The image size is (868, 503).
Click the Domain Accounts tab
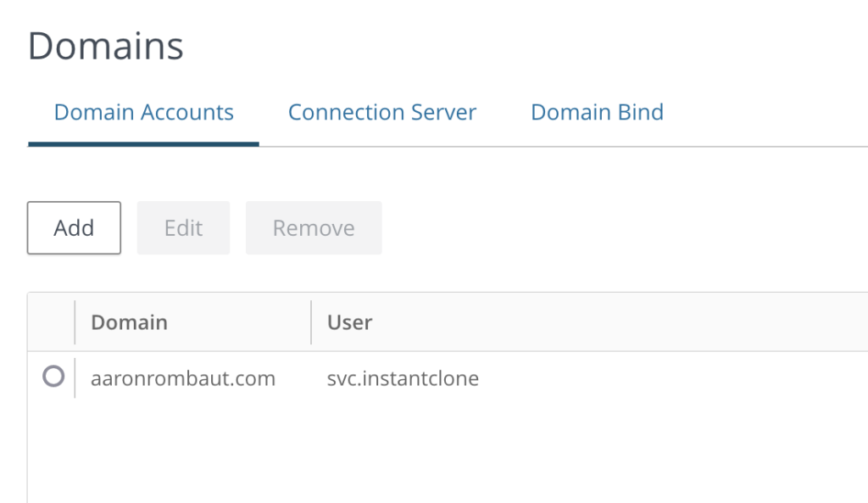click(143, 112)
